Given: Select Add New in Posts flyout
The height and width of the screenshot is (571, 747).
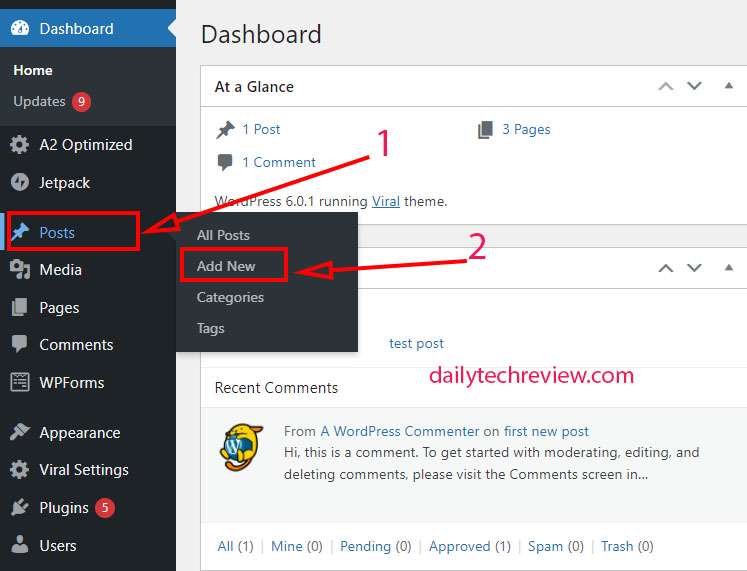Looking at the screenshot, I should pyautogui.click(x=226, y=266).
